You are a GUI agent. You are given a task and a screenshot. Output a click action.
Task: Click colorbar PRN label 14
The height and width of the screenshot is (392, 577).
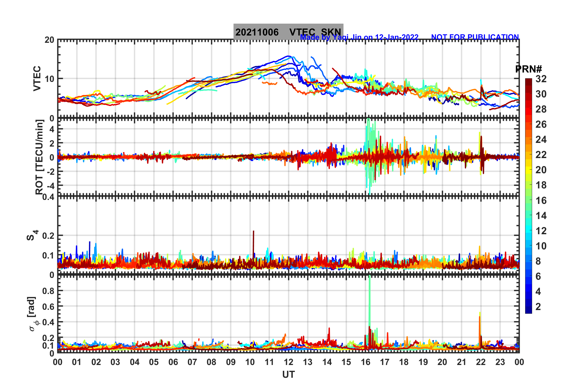point(541,216)
